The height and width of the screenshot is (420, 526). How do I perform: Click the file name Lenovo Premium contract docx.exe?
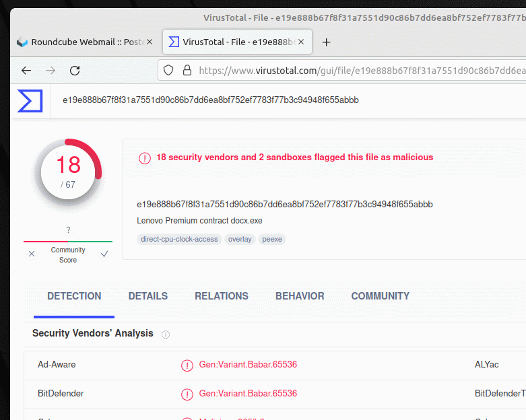(199, 221)
